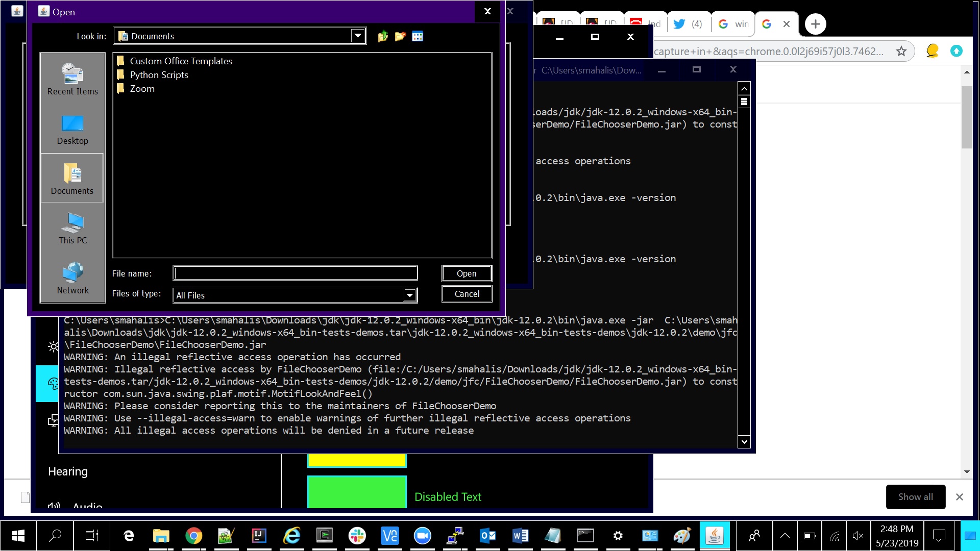The image size is (980, 551).
Task: Select Recent Items in the sidebar
Action: (x=72, y=79)
